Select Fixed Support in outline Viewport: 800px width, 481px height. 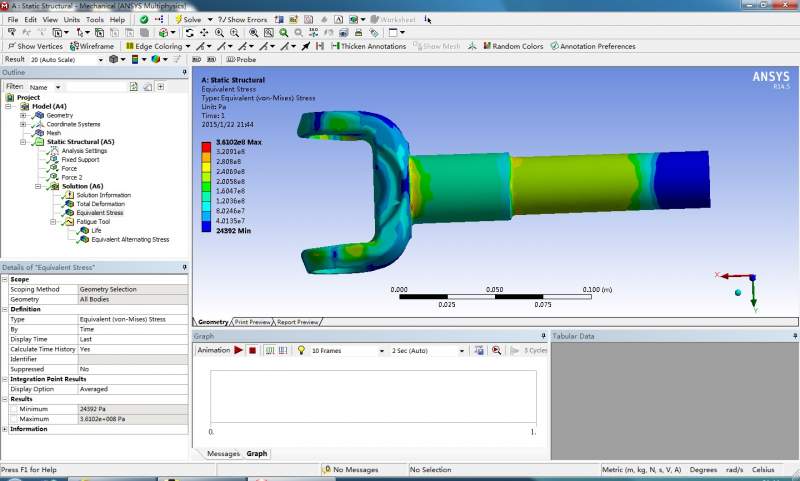coord(80,160)
